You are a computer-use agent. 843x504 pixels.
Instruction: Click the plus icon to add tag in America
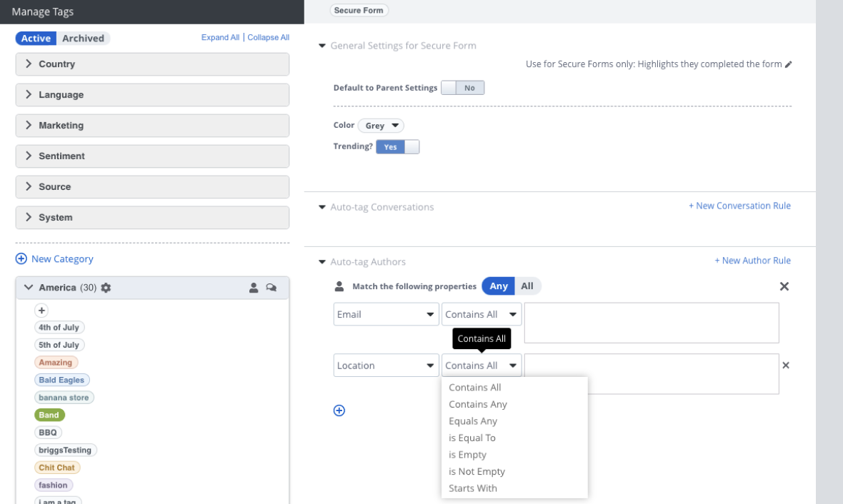click(x=41, y=311)
